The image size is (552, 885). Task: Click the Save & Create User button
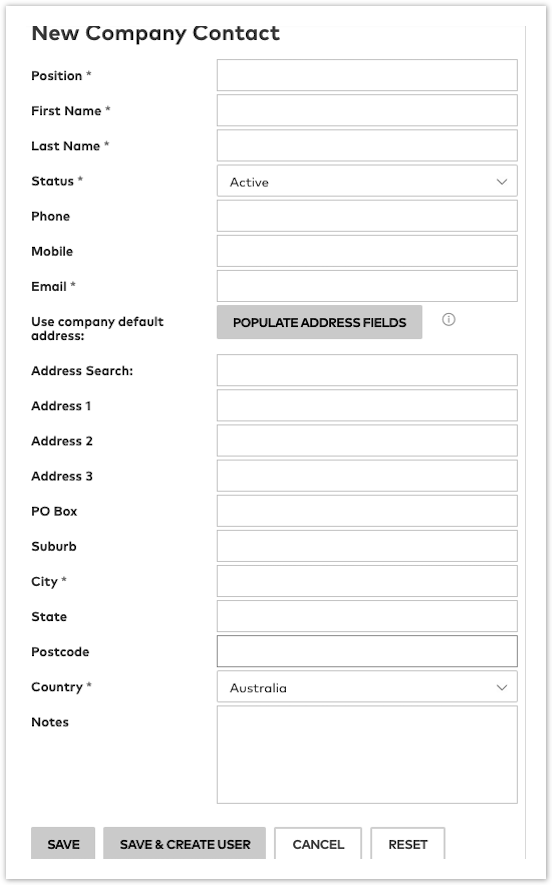(185, 844)
